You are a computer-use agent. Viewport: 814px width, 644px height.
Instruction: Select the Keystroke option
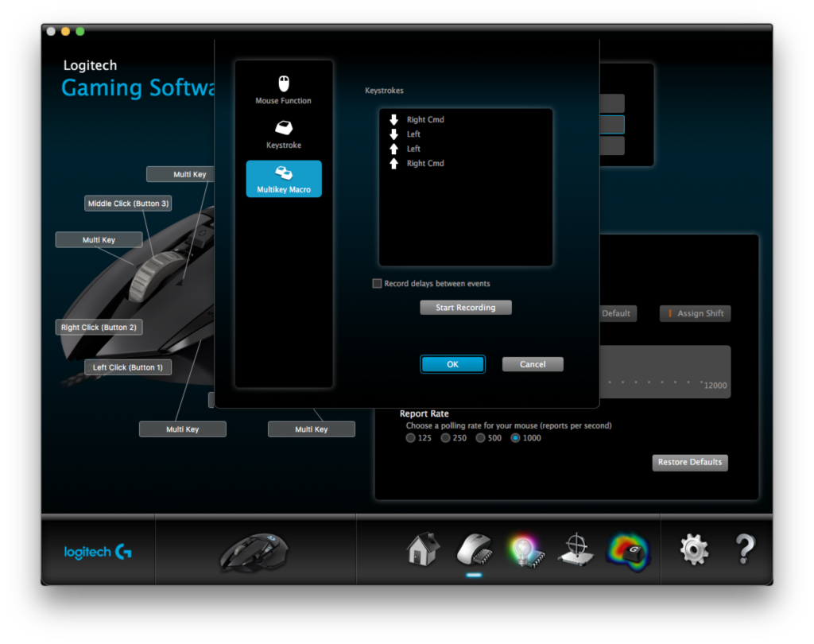click(x=284, y=135)
